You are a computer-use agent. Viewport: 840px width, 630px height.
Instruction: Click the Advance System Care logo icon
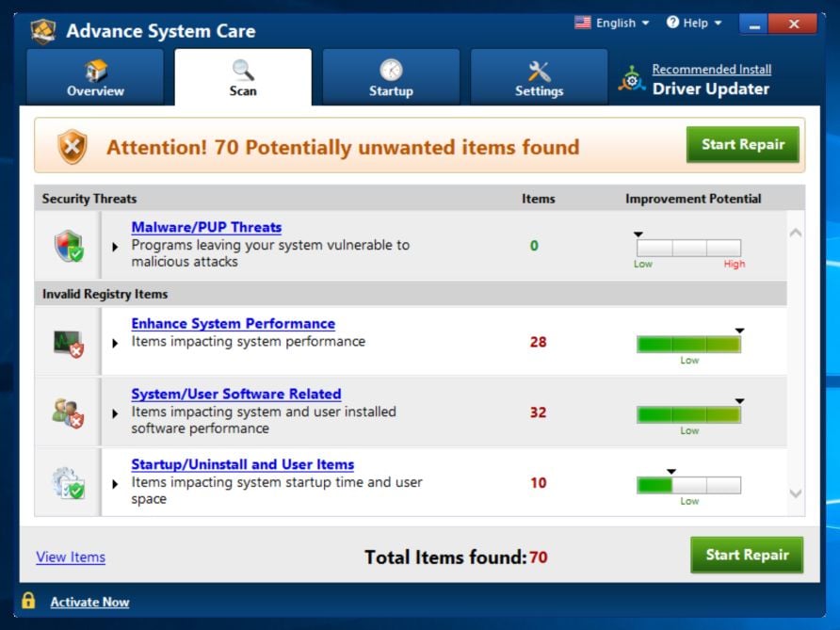pos(43,30)
